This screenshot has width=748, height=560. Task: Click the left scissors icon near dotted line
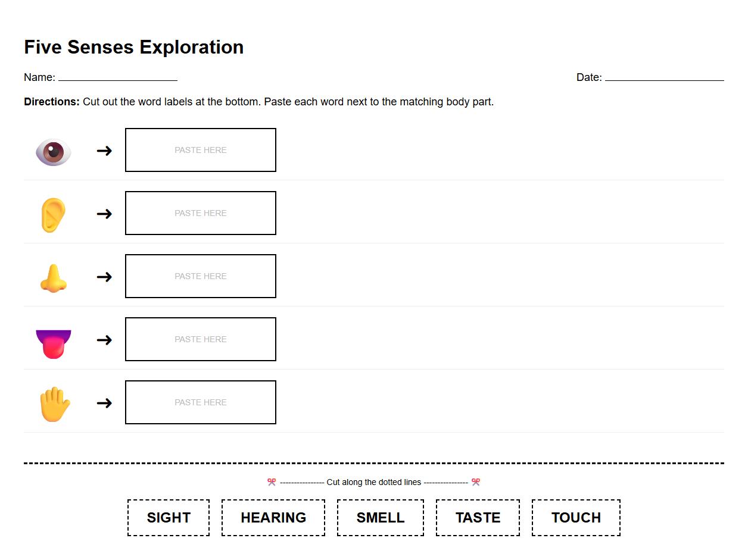(272, 482)
